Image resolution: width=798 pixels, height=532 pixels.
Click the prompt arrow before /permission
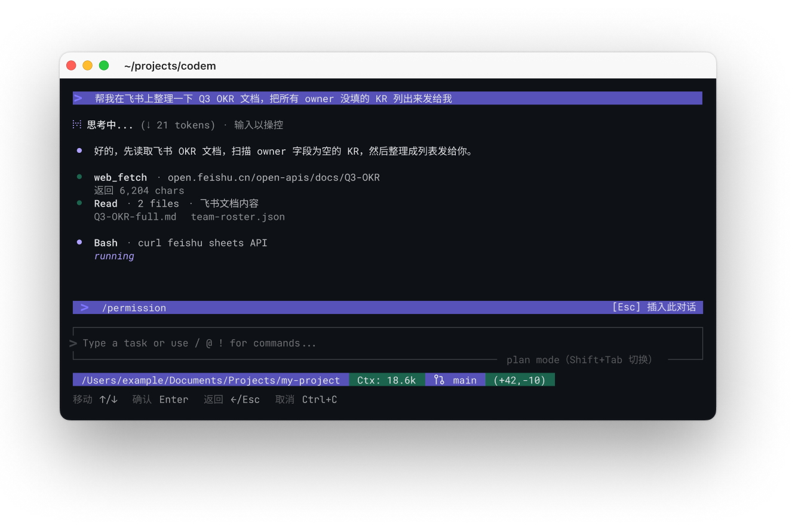tap(85, 307)
